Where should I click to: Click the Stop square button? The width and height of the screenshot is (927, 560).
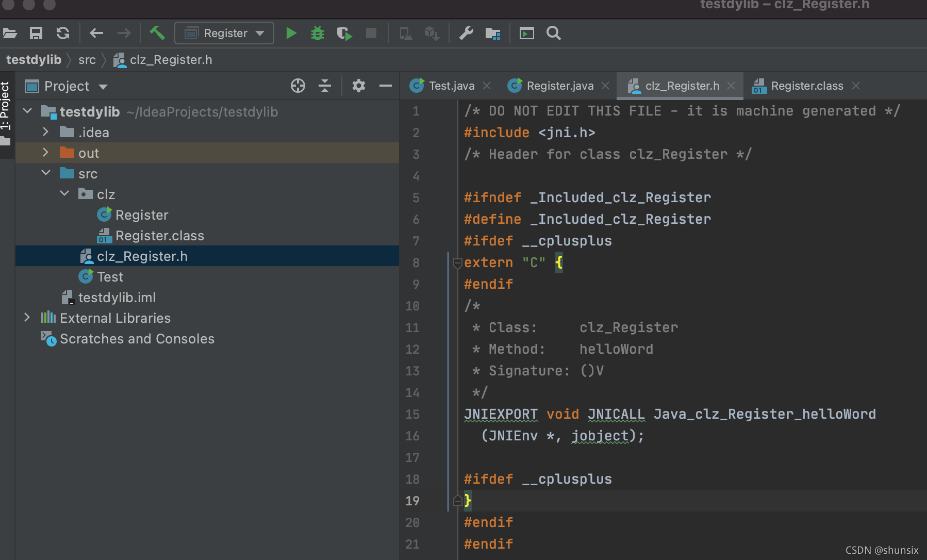[x=371, y=34]
